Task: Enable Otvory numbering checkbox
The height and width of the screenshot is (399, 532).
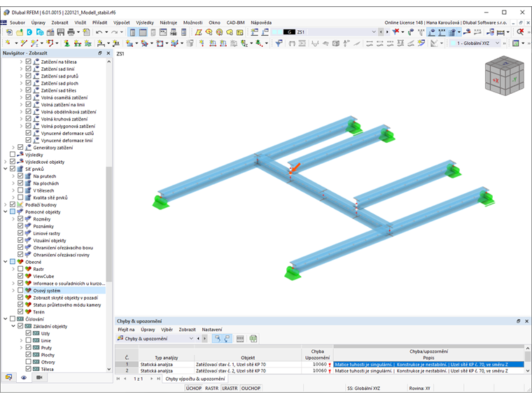Action: point(29,362)
